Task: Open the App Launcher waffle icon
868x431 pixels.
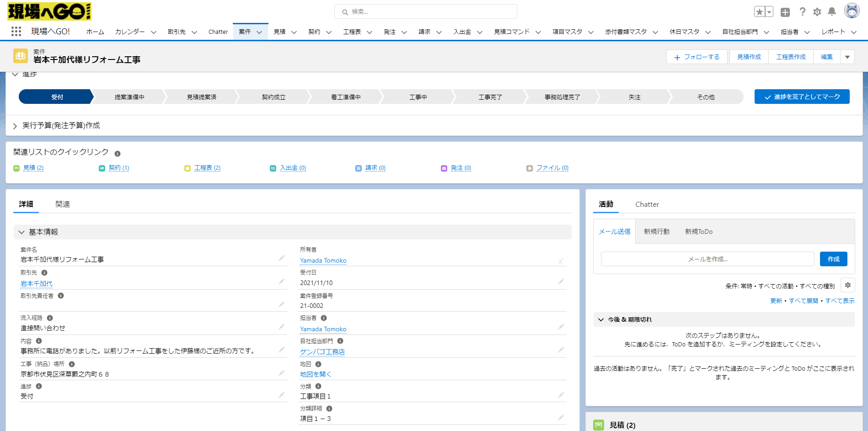Action: 16,31
